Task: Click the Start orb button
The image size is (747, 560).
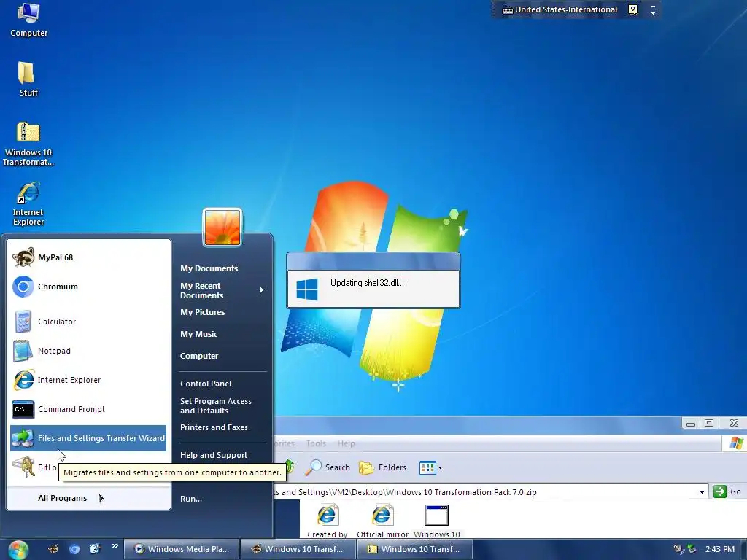Action: 18,550
